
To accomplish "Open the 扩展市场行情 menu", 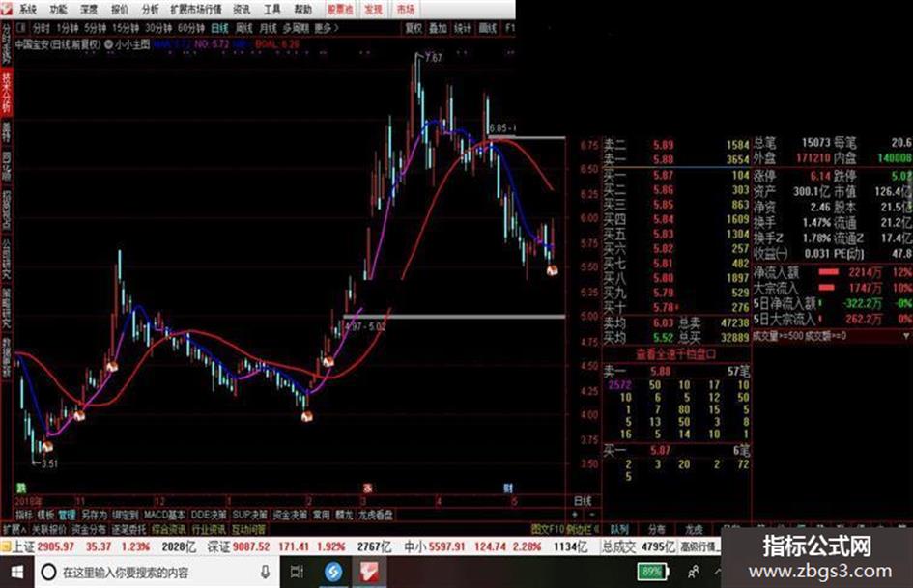I will 195,10.
